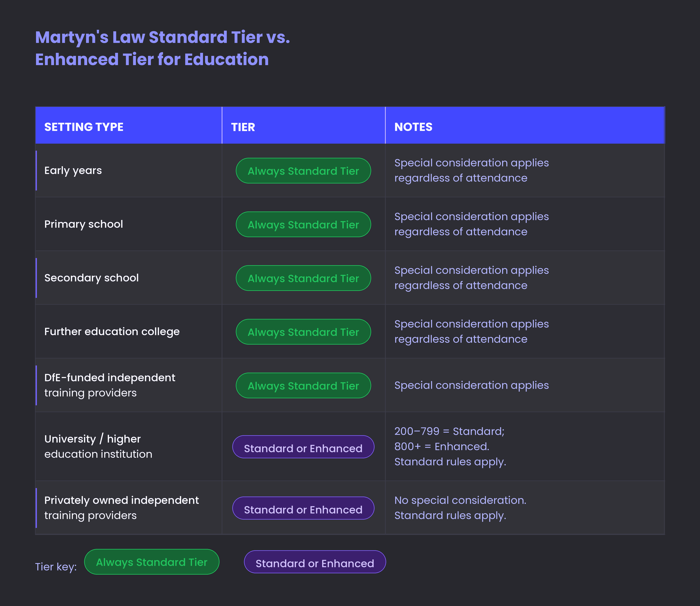Click the Further education college row label

(x=112, y=331)
